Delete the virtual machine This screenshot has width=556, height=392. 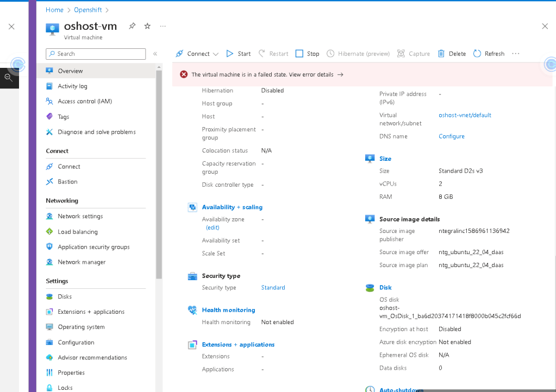point(452,54)
